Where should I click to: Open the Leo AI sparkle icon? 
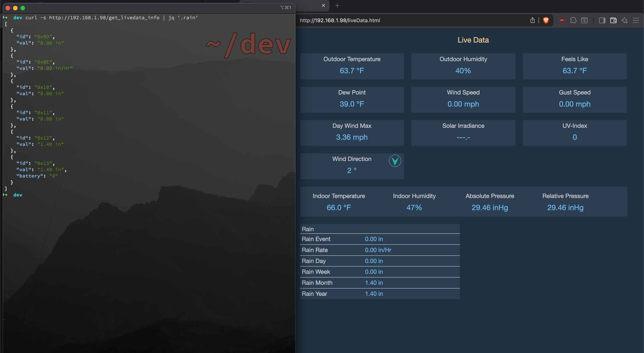pos(625,20)
